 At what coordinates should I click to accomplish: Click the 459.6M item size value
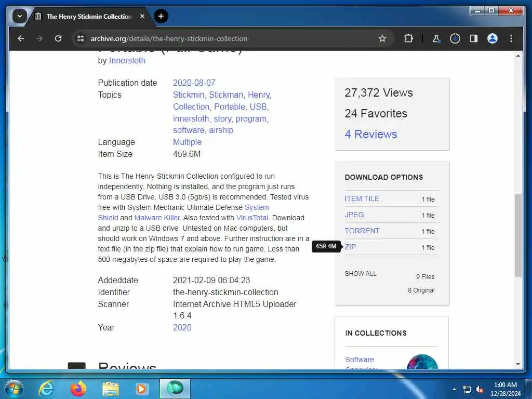187,154
